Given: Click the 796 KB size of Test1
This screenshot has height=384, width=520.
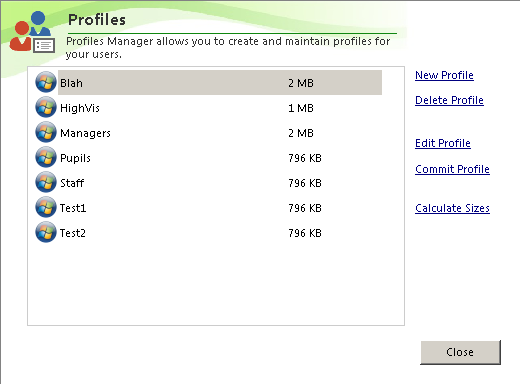Looking at the screenshot, I should coord(305,208).
